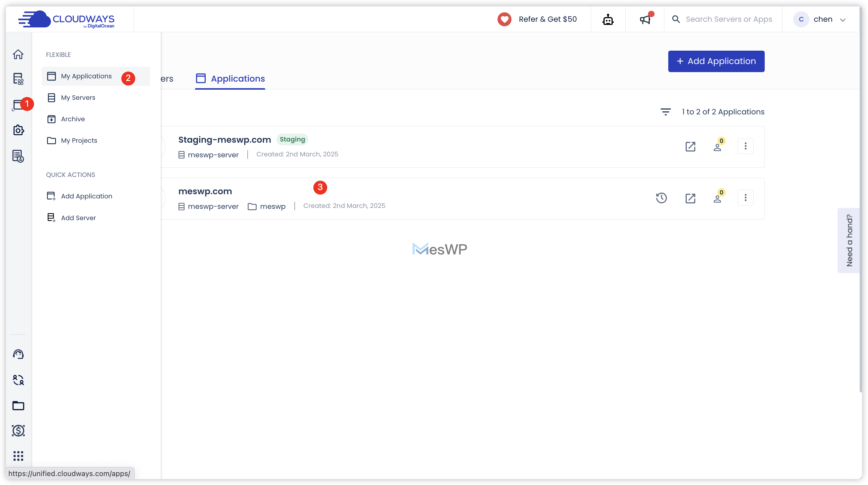Click the document-with-clock sidebar icon
This screenshot has height=485, width=868.
[x=18, y=156]
